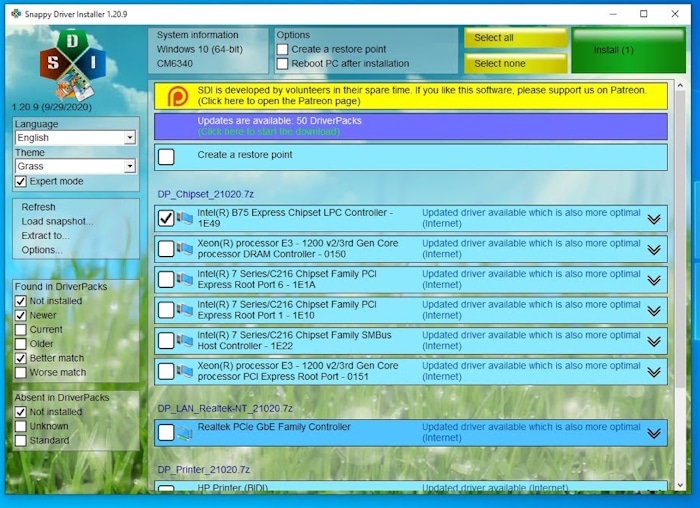Click the updates available download banner
This screenshot has height=508, width=700.
coord(410,126)
